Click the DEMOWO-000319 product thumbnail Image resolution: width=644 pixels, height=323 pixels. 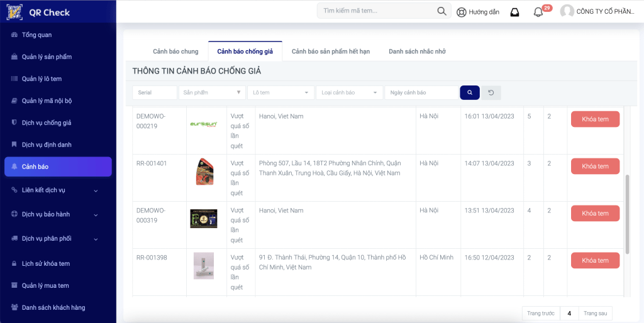(x=204, y=219)
